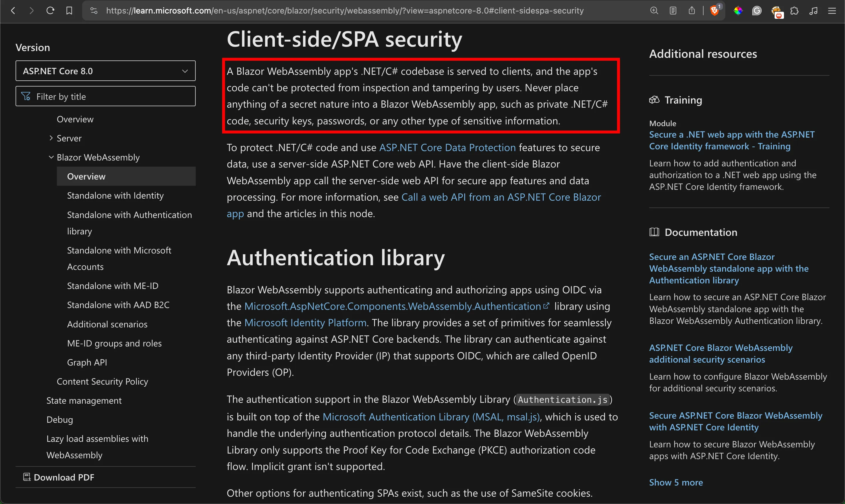Image resolution: width=845 pixels, height=504 pixels.
Task: Open the extensions puzzle icon
Action: coord(795,11)
